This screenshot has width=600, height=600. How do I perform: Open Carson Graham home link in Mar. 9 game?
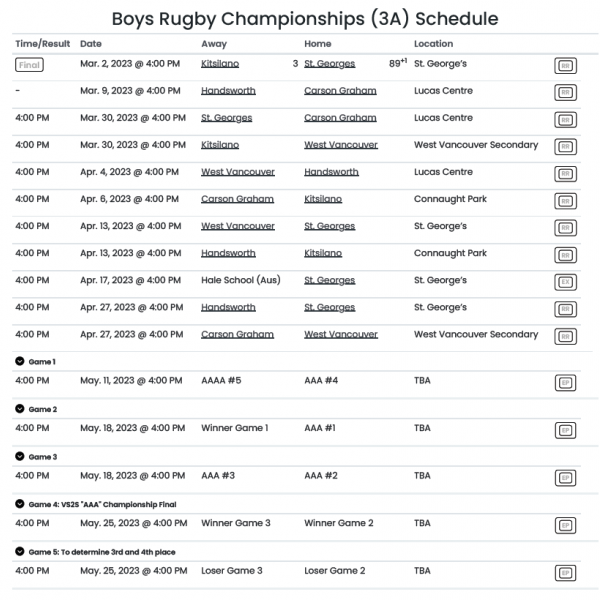pyautogui.click(x=340, y=91)
